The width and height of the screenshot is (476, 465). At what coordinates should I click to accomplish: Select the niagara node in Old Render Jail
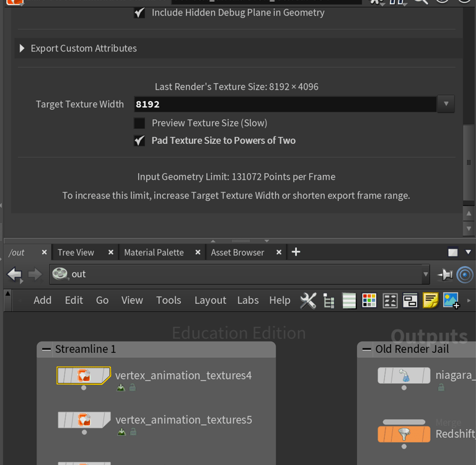pyautogui.click(x=403, y=375)
